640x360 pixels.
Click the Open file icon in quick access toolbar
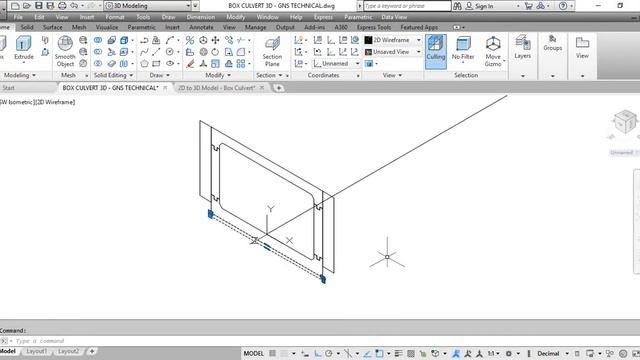click(27, 6)
